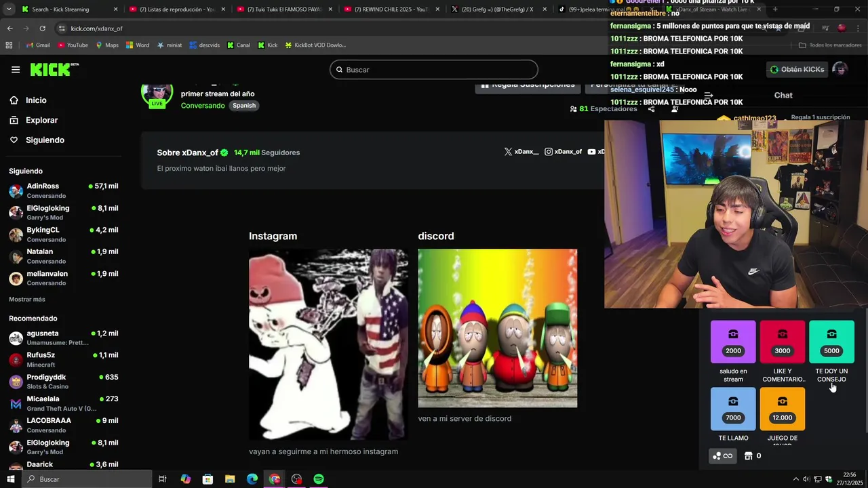
Task: Open Micaelala recommended channel
Action: click(x=64, y=403)
